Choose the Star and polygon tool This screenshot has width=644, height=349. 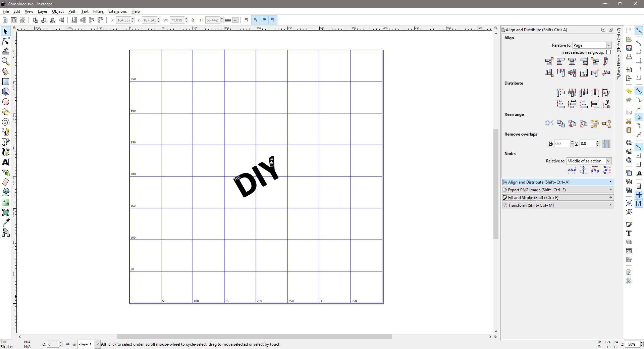pyautogui.click(x=6, y=112)
